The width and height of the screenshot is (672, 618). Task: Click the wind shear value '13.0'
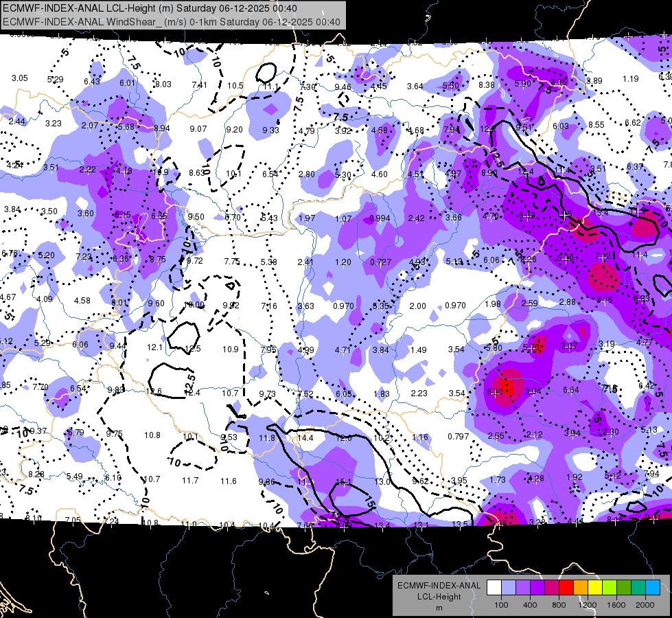click(x=382, y=482)
